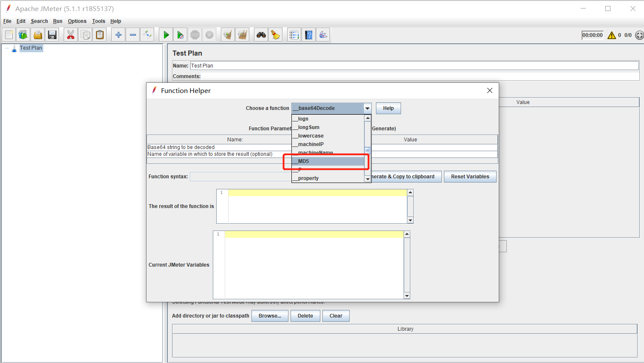Open the Tools menu
The height and width of the screenshot is (363, 644).
click(99, 21)
